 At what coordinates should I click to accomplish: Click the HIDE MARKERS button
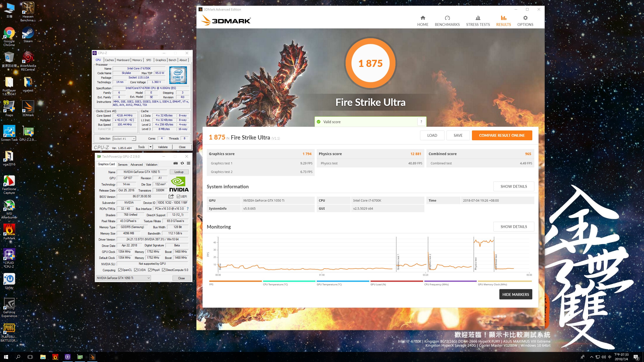click(515, 294)
